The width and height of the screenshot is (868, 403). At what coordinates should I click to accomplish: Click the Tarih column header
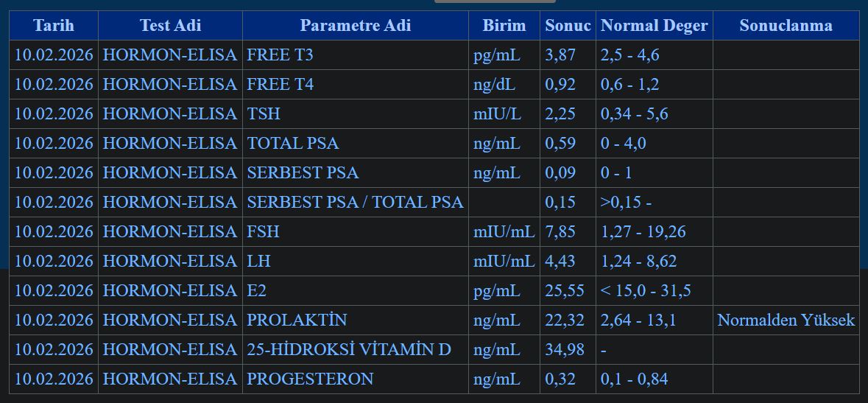[54, 25]
